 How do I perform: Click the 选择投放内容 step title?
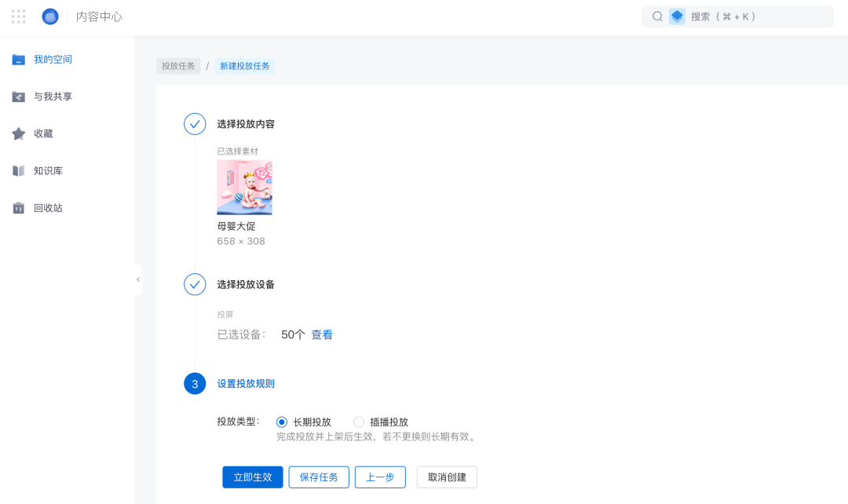click(x=246, y=124)
